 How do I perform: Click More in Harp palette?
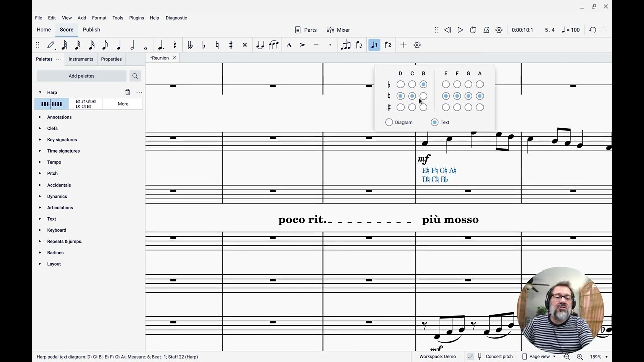[x=123, y=104]
